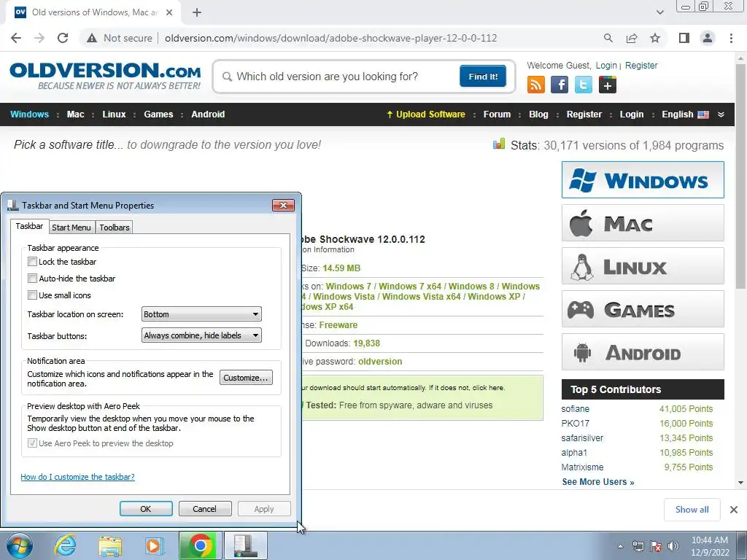
Task: Click contributor sofiane
Action: pos(575,409)
